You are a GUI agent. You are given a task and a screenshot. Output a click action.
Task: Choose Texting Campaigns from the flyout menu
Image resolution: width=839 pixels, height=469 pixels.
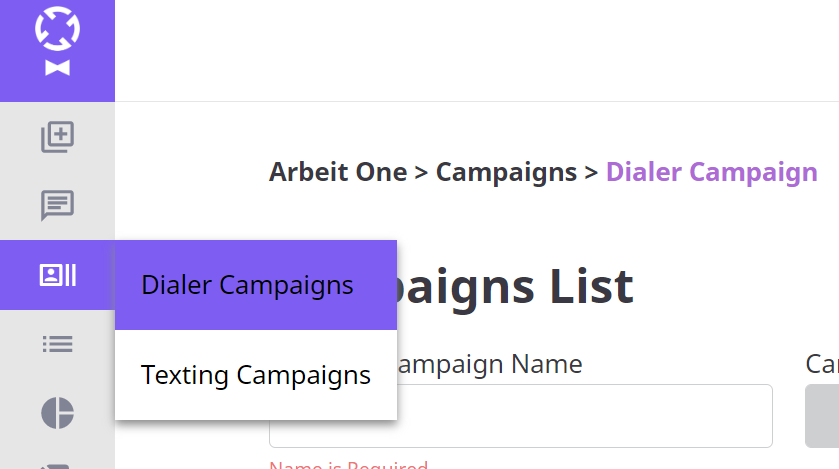click(256, 375)
